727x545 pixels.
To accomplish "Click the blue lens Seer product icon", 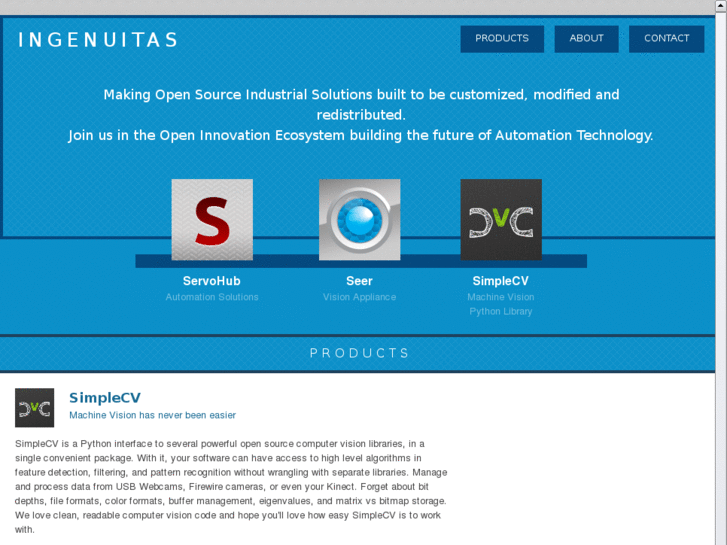I will [x=359, y=220].
